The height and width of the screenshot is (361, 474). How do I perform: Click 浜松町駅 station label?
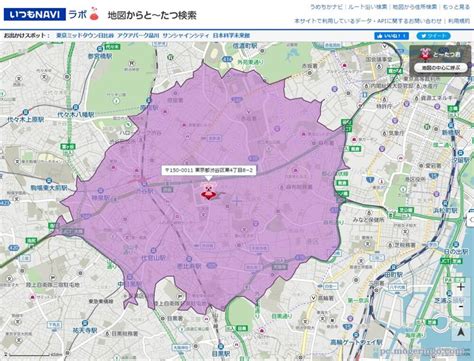pyautogui.click(x=445, y=211)
